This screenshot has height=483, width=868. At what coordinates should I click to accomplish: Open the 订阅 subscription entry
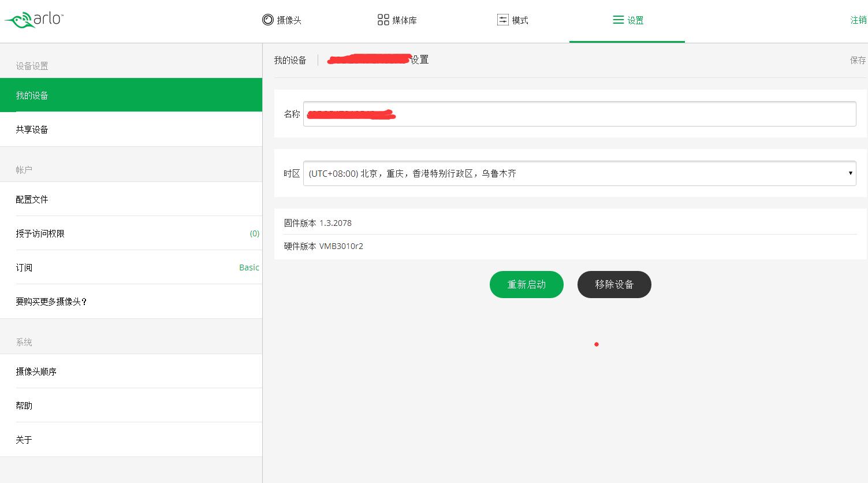click(x=131, y=267)
